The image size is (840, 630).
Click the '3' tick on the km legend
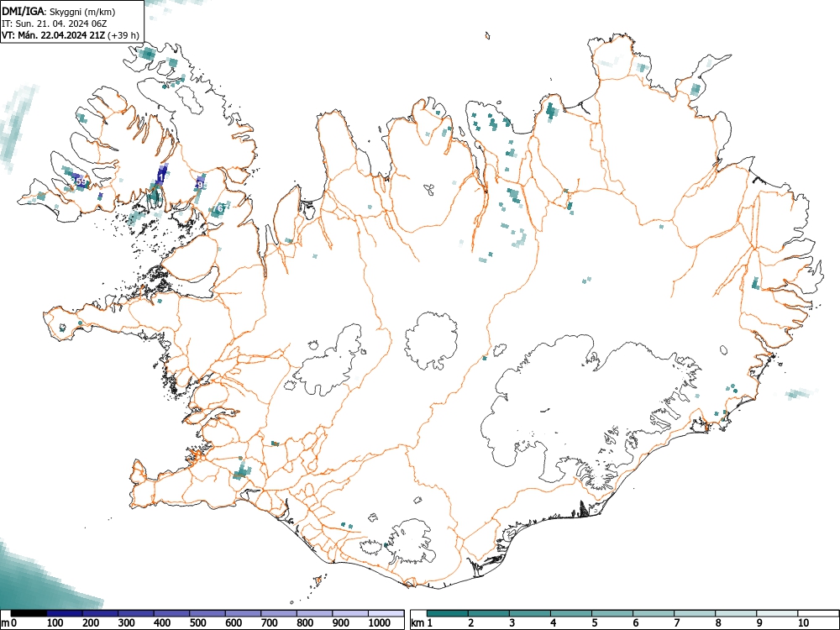point(512,622)
